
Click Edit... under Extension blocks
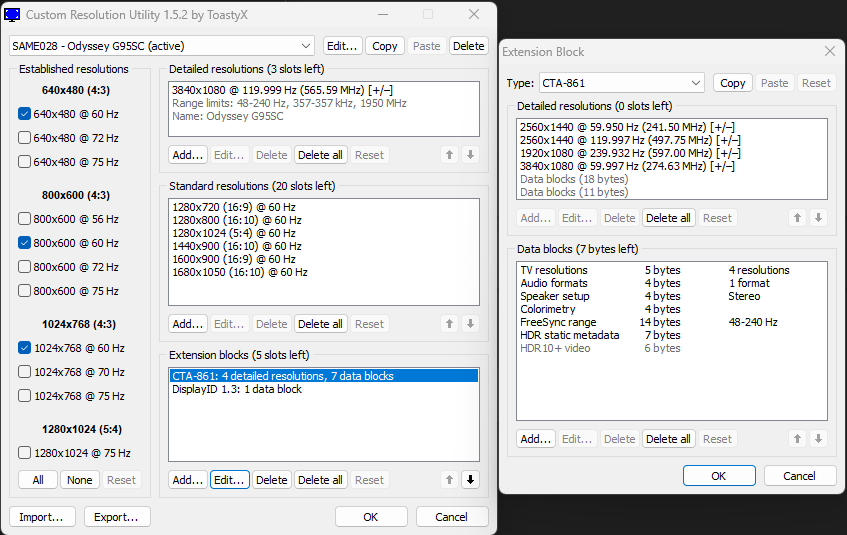click(229, 480)
